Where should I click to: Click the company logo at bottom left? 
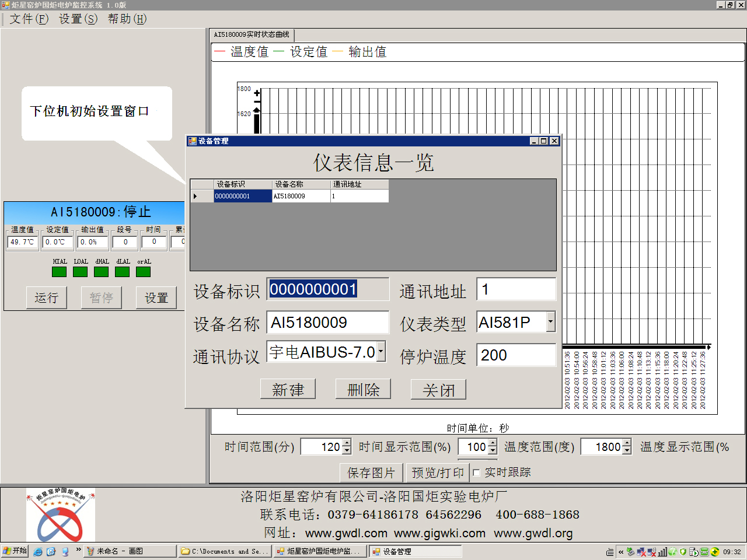[x=60, y=514]
